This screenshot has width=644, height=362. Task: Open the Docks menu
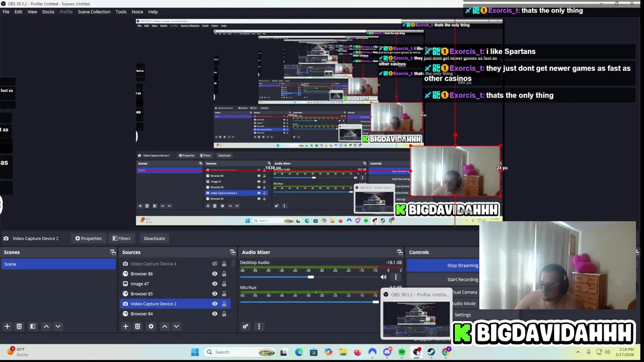click(48, 12)
